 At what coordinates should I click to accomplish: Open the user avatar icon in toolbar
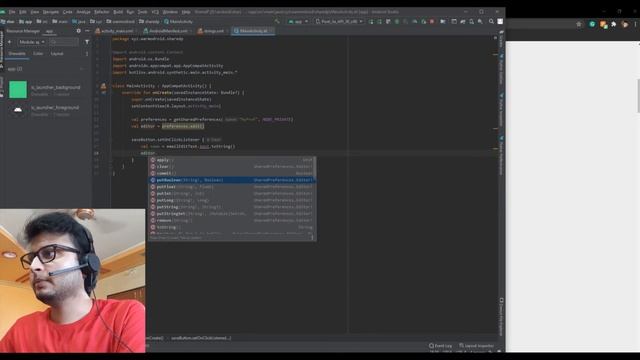coord(500,21)
